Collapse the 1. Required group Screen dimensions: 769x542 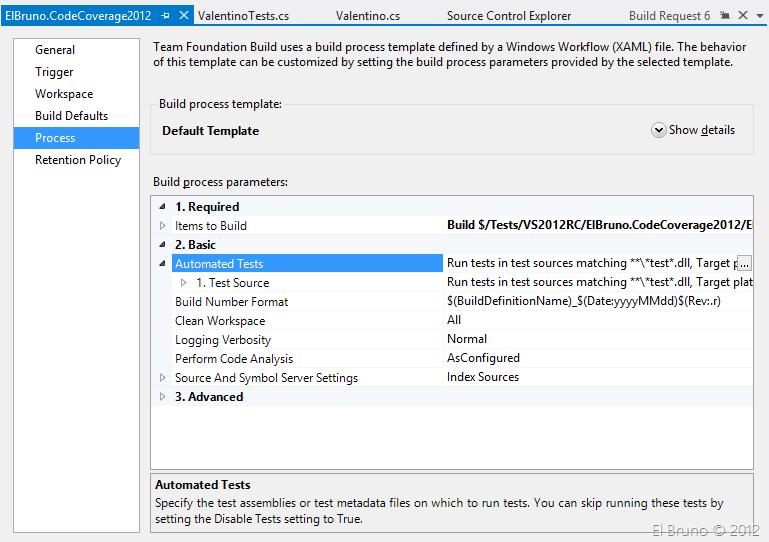tap(162, 207)
